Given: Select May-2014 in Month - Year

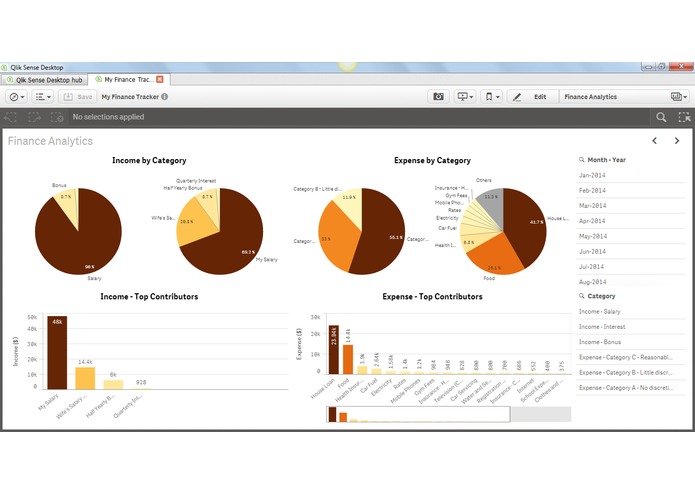Looking at the screenshot, I should click(630, 236).
